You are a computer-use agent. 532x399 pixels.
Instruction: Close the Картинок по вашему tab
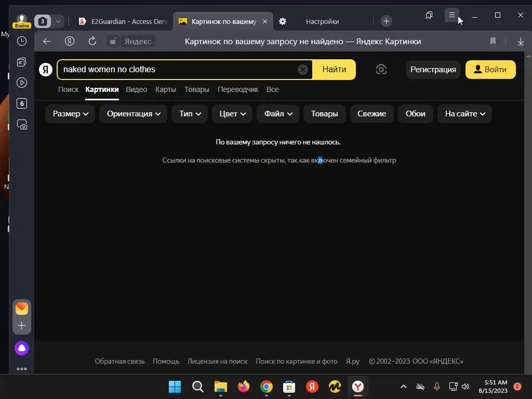coord(265,21)
